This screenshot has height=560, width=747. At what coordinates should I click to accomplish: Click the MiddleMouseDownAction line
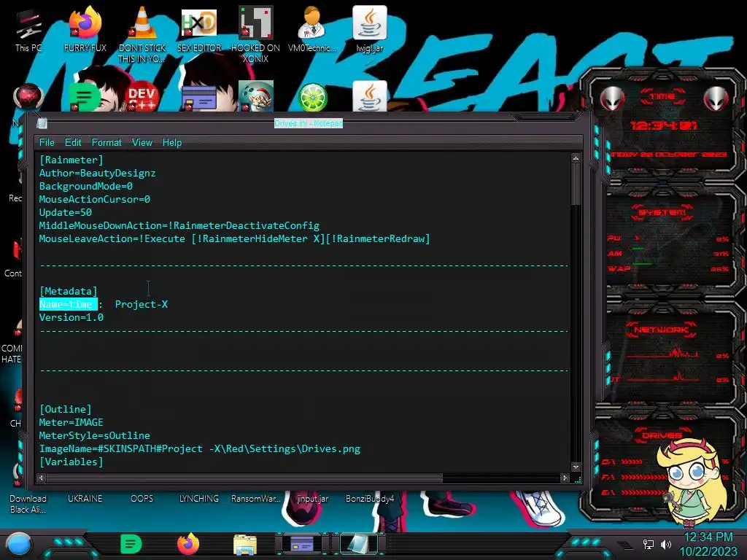(x=179, y=226)
